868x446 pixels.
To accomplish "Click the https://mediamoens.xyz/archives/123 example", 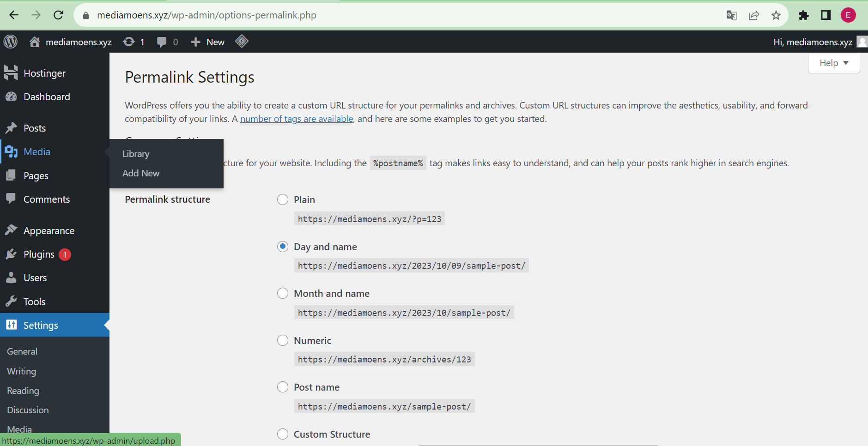I will coord(384,359).
